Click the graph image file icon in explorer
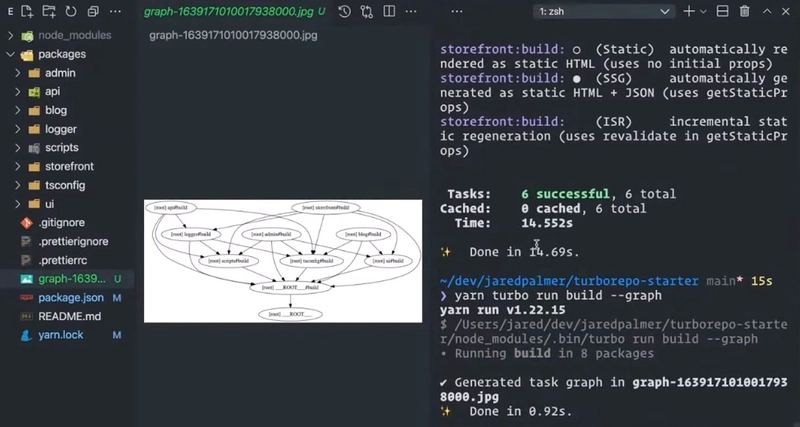 pos(27,279)
